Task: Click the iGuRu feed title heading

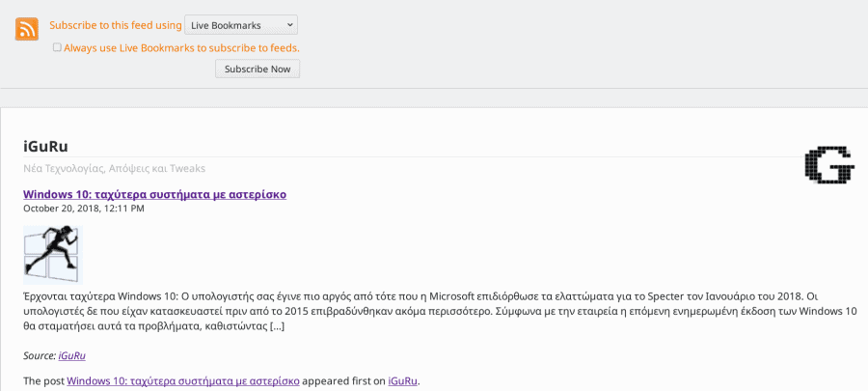Action: (x=45, y=147)
